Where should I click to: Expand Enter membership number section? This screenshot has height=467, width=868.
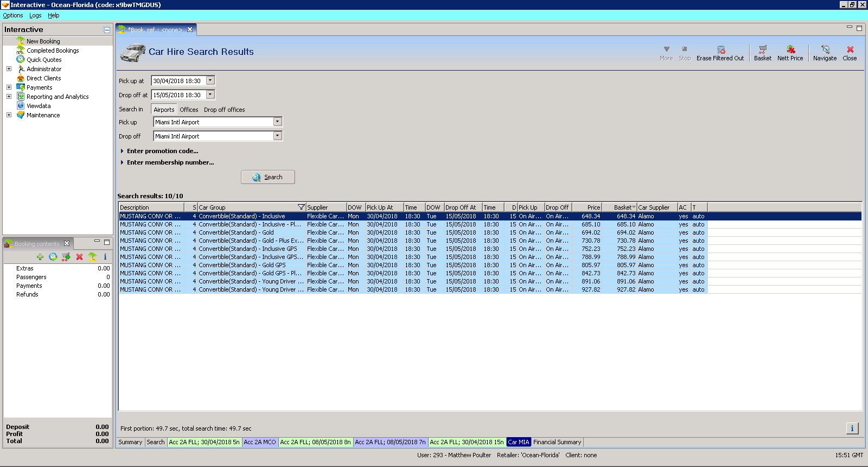167,162
